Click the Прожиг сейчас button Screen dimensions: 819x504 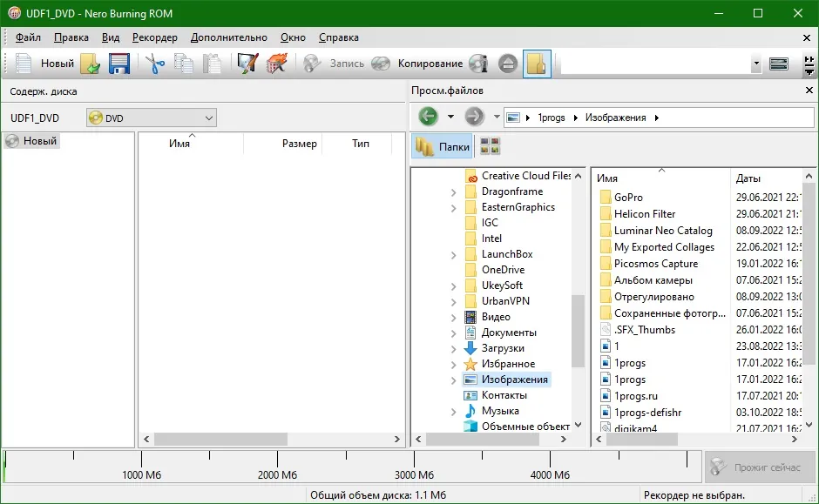[x=760, y=467]
